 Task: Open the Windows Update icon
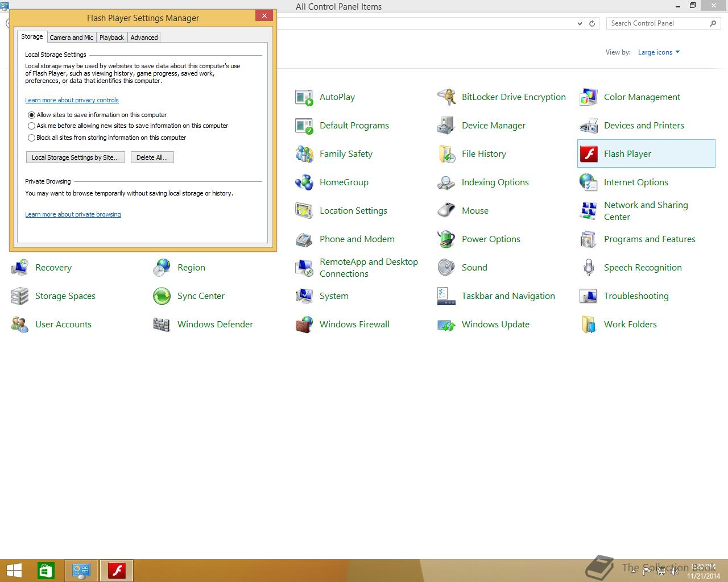click(446, 325)
